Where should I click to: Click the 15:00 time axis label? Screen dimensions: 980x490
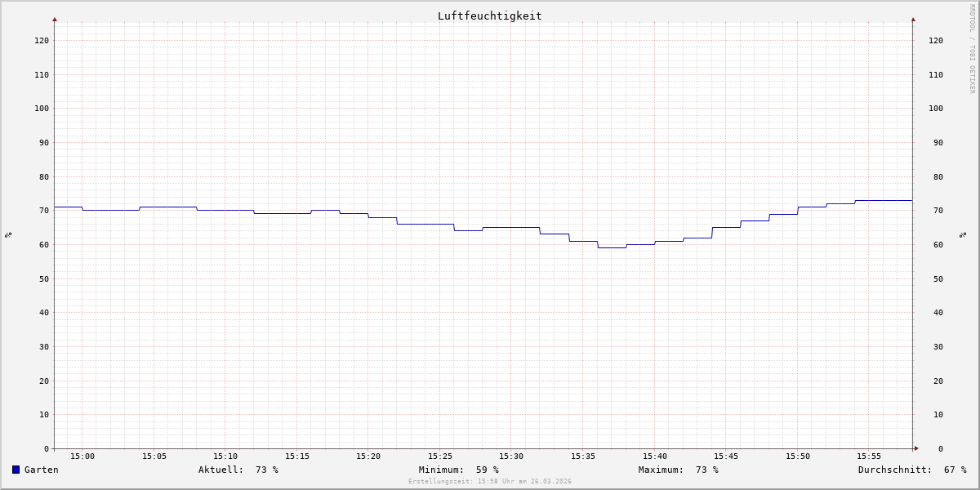[82, 457]
